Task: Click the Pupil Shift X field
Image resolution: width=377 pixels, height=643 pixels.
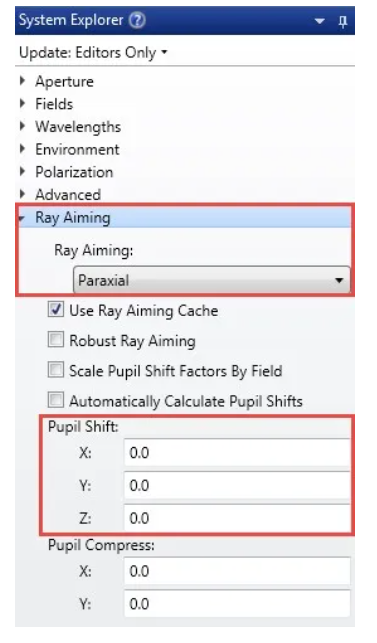Action: point(237,453)
